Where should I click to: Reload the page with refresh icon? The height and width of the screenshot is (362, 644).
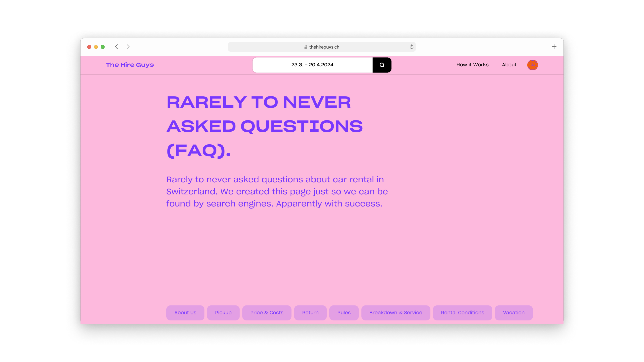[x=411, y=47]
